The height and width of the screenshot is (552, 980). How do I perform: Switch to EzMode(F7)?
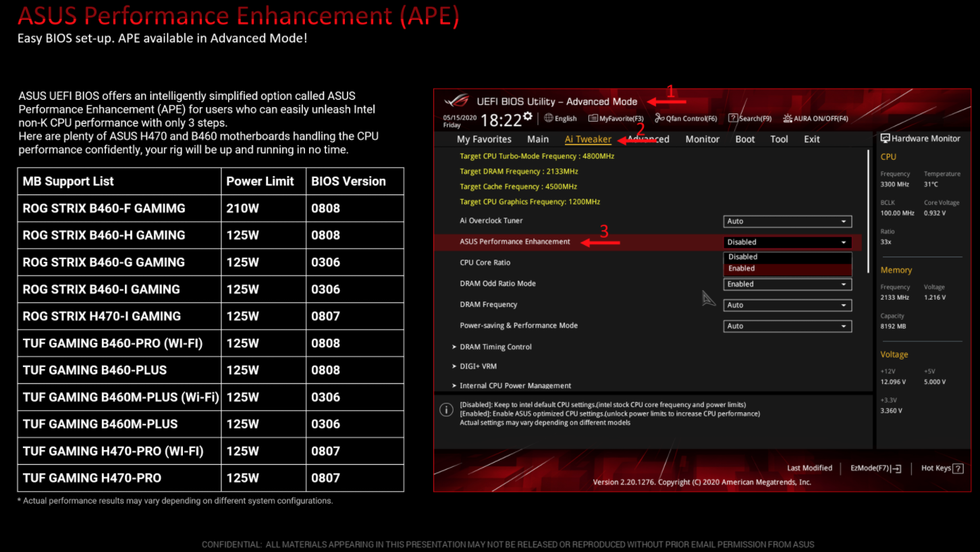point(876,468)
